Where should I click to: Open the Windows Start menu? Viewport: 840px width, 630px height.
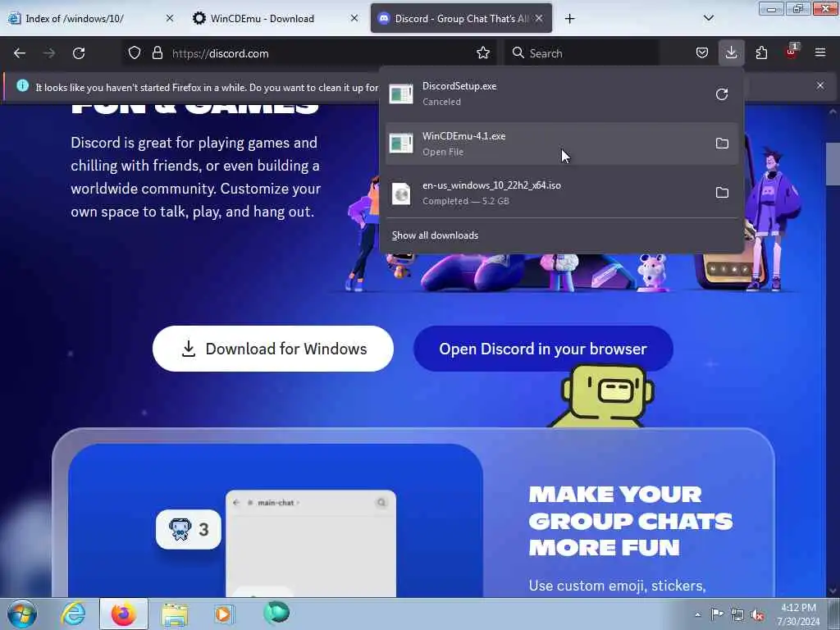[x=22, y=614]
